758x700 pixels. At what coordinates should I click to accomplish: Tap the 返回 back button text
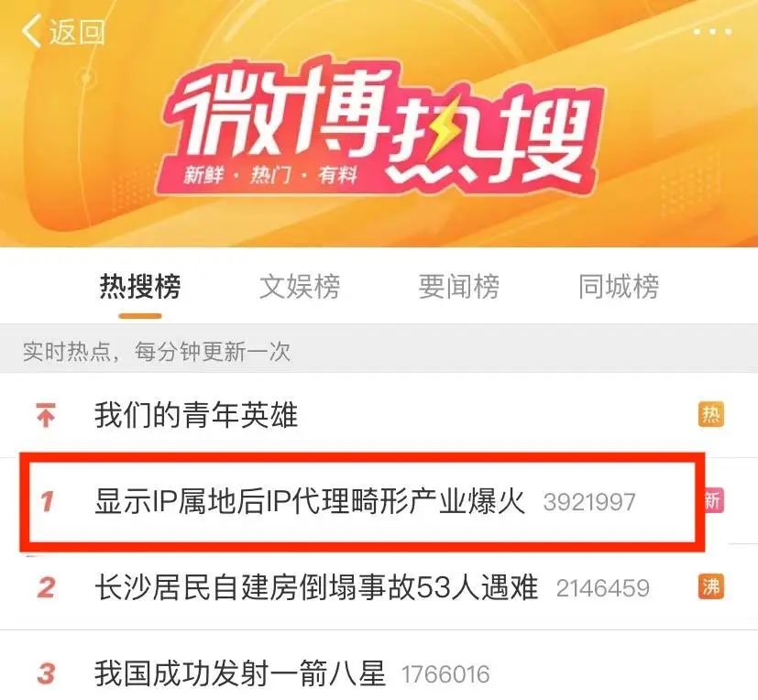(x=77, y=32)
